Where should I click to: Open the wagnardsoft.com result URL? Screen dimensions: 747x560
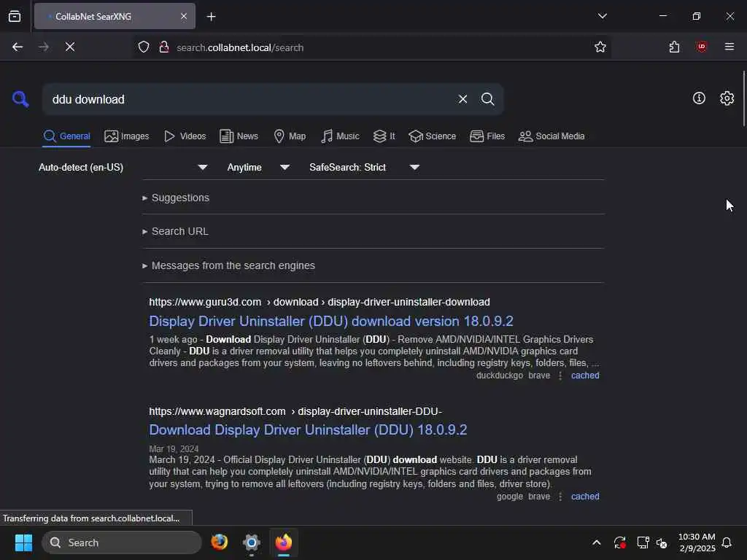(x=295, y=411)
